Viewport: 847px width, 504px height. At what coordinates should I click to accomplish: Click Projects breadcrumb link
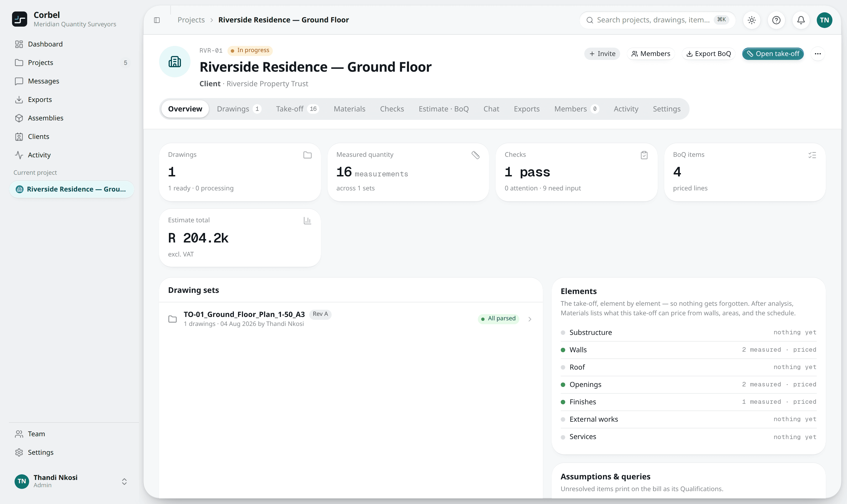pos(191,20)
